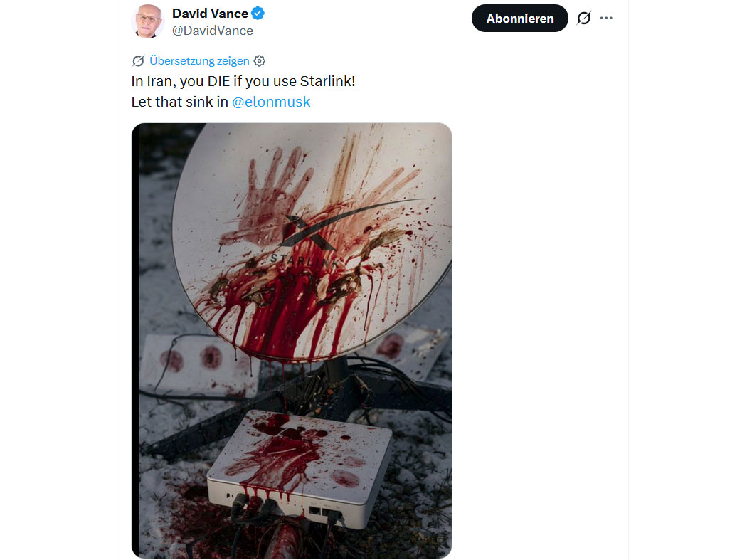Open the attached Starlink dish photo
The width and height of the screenshot is (747, 560).
tap(292, 340)
